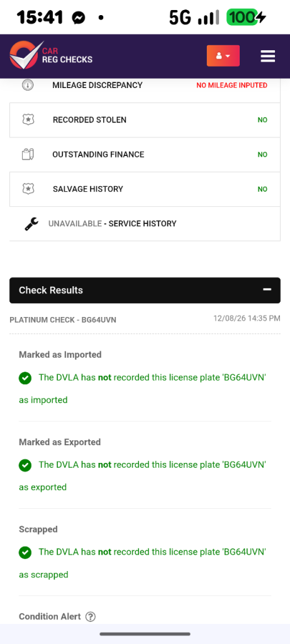Tap the salvage history badge icon
Image resolution: width=290 pixels, height=644 pixels.
click(28, 189)
